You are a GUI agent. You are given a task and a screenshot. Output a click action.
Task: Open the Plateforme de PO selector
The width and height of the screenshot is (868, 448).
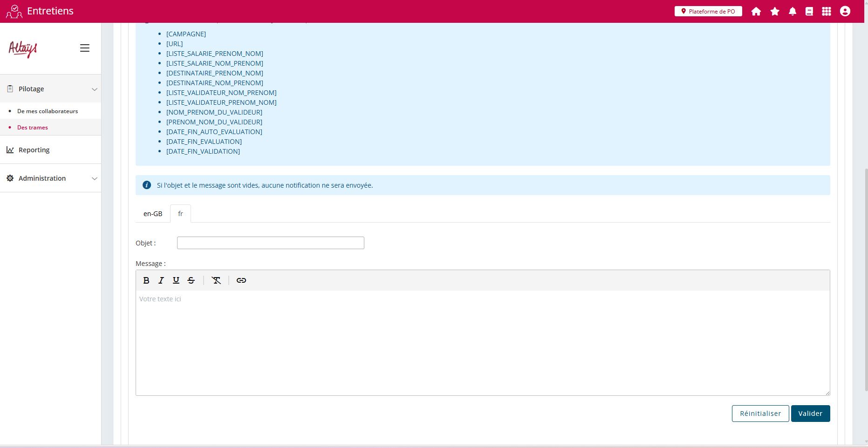point(708,11)
